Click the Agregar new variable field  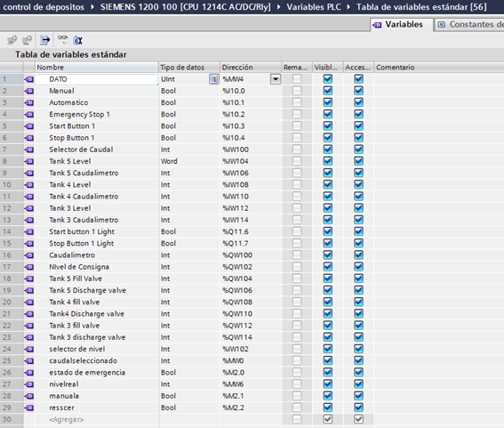(x=96, y=419)
